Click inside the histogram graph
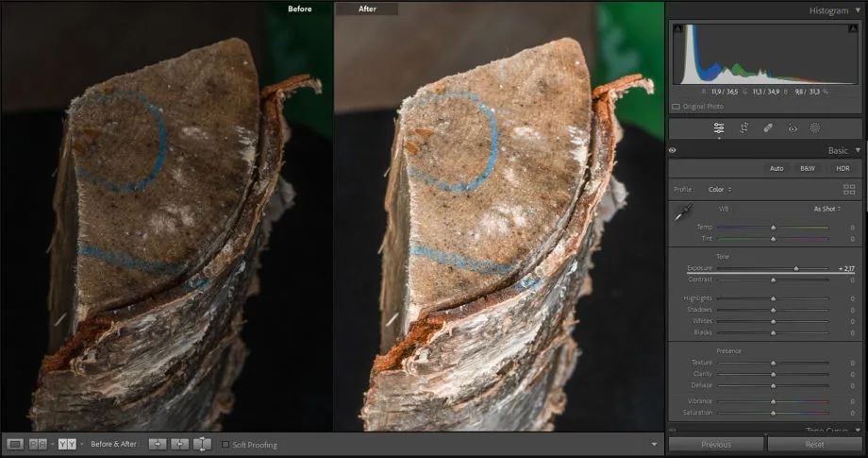The image size is (868, 458). click(765, 54)
